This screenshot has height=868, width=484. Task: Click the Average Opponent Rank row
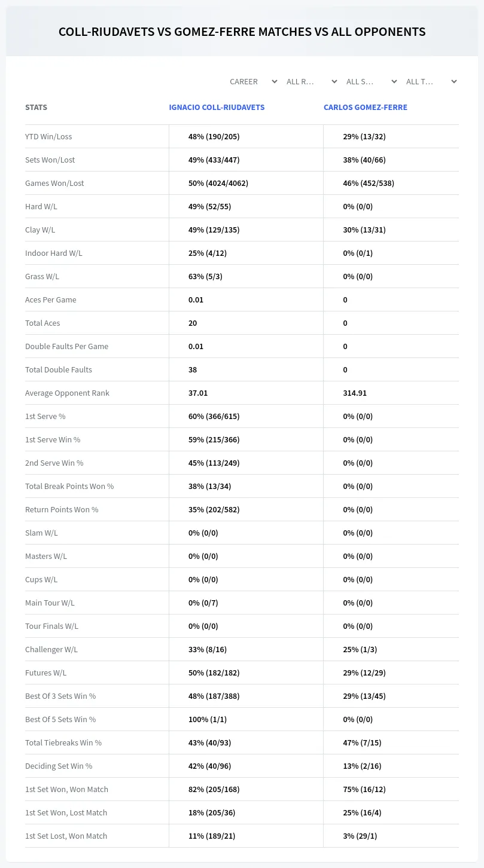pyautogui.click(x=242, y=393)
